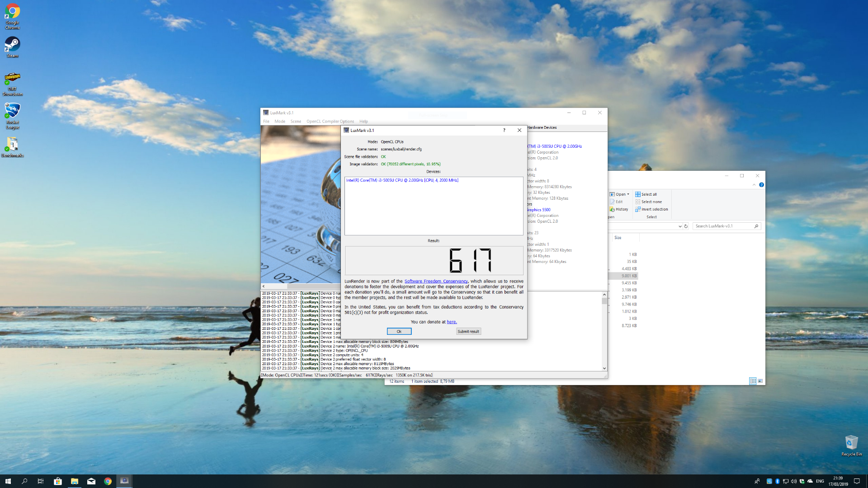Open Windows Security tray icon
This screenshot has width=868, height=488.
(x=802, y=481)
